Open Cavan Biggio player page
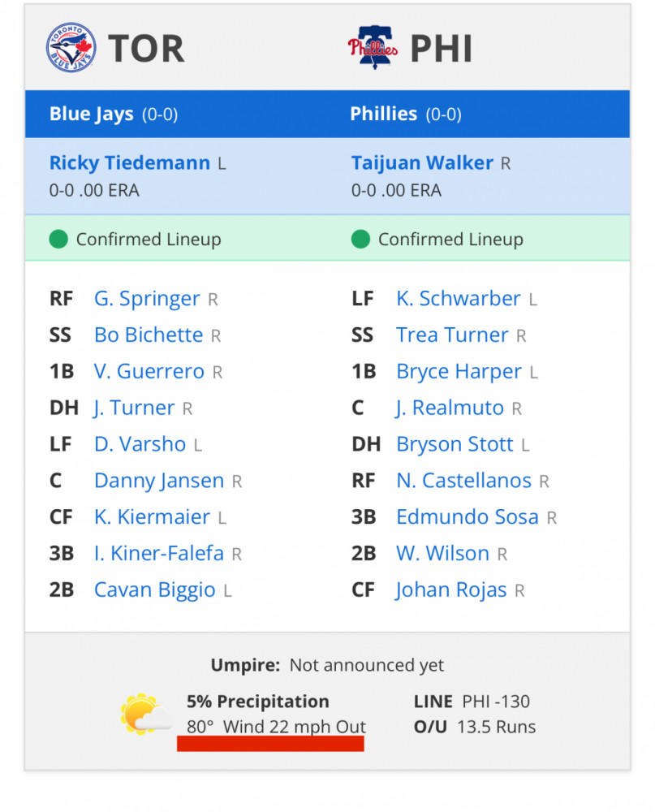This screenshot has height=812, width=655. pyautogui.click(x=155, y=590)
